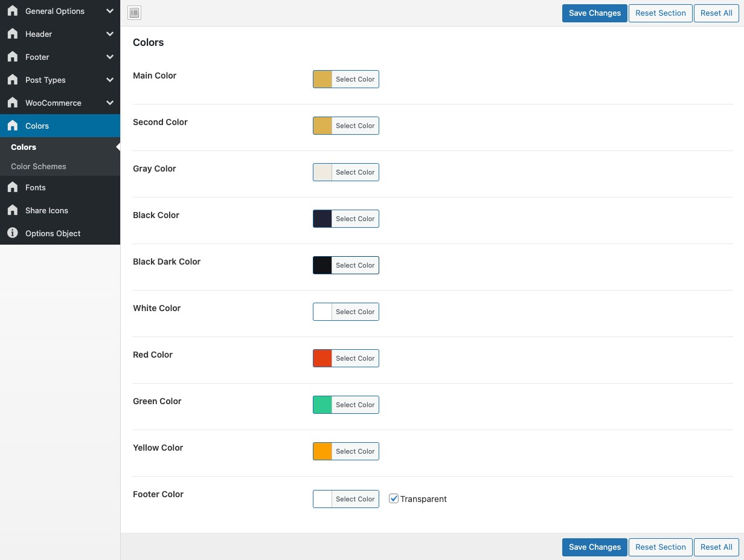
Task: Click the home icon beside Header
Action: pyautogui.click(x=13, y=34)
